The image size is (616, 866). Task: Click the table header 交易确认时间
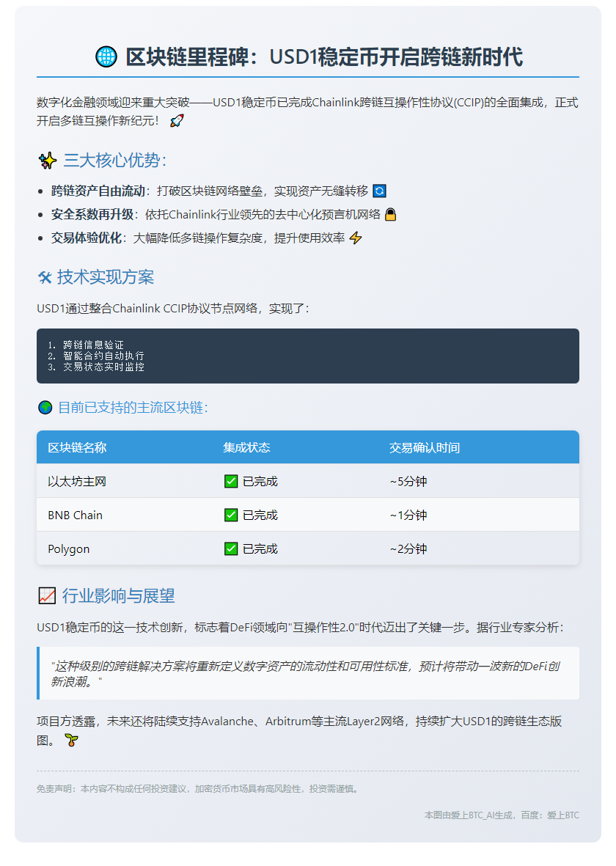click(425, 448)
